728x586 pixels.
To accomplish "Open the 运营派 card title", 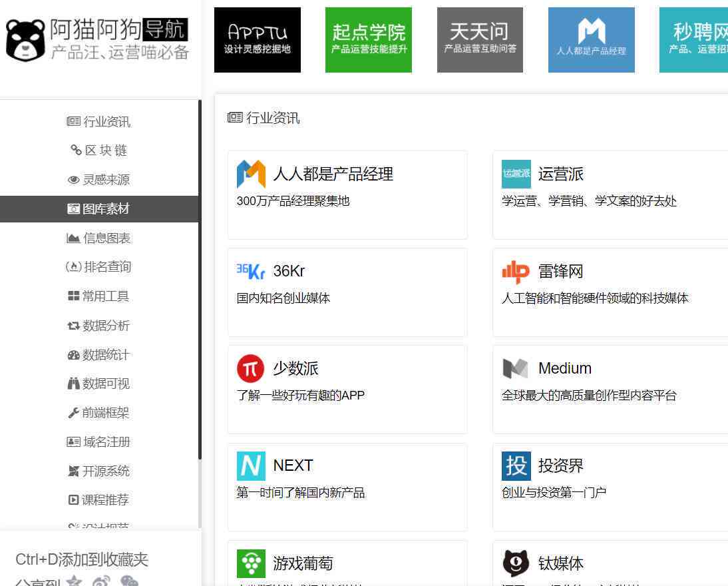I will [561, 174].
